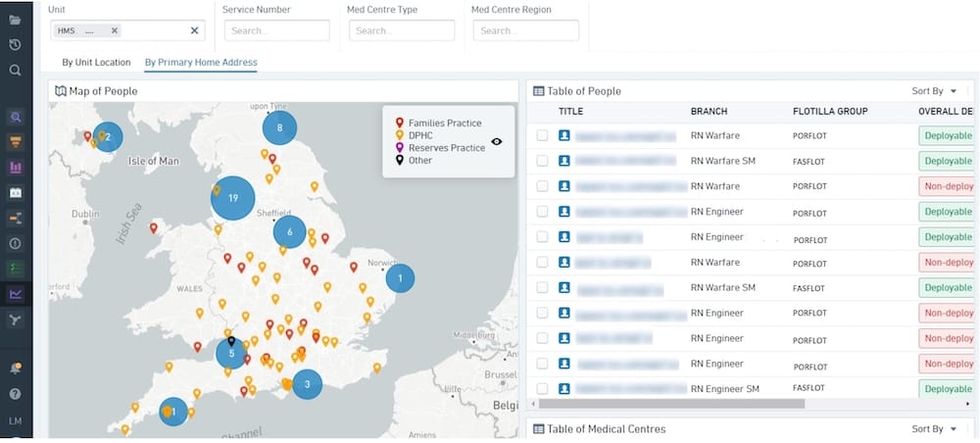Tick the checkbox for the RN Engineer SM row
The image size is (980, 443).
pos(542,389)
